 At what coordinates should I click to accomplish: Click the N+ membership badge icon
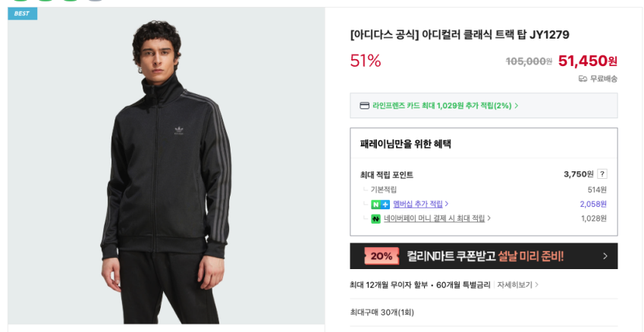click(380, 204)
